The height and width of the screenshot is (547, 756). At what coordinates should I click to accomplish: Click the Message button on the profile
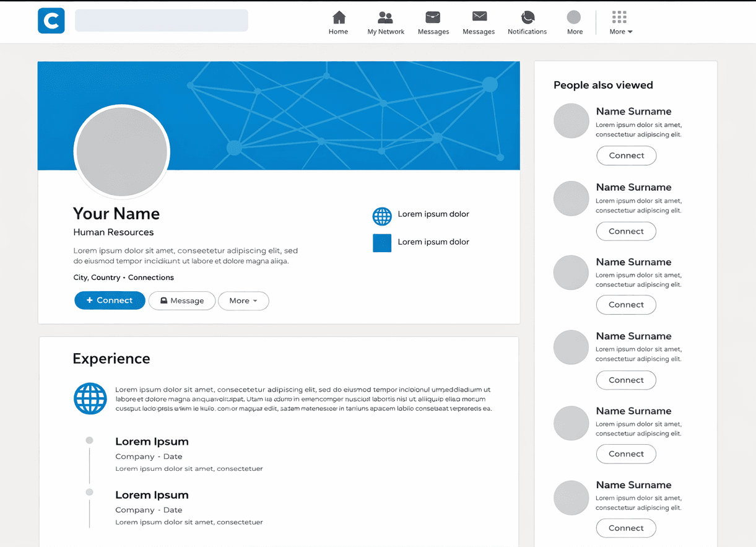182,301
